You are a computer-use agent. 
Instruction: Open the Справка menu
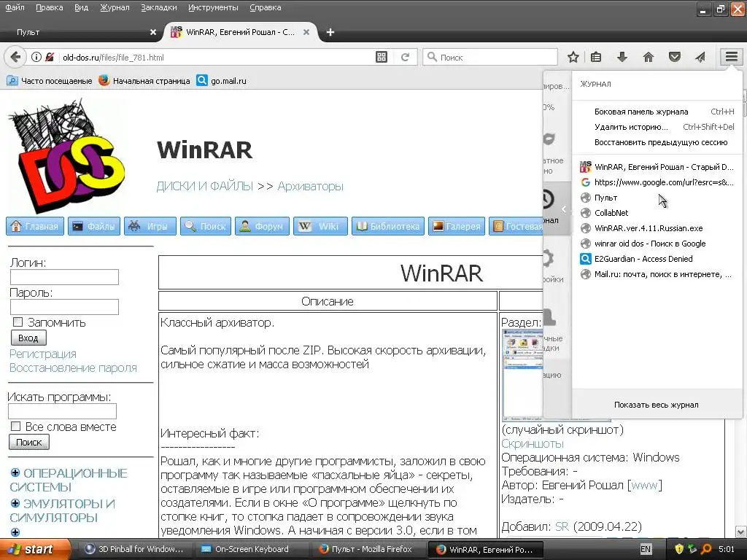(x=266, y=7)
